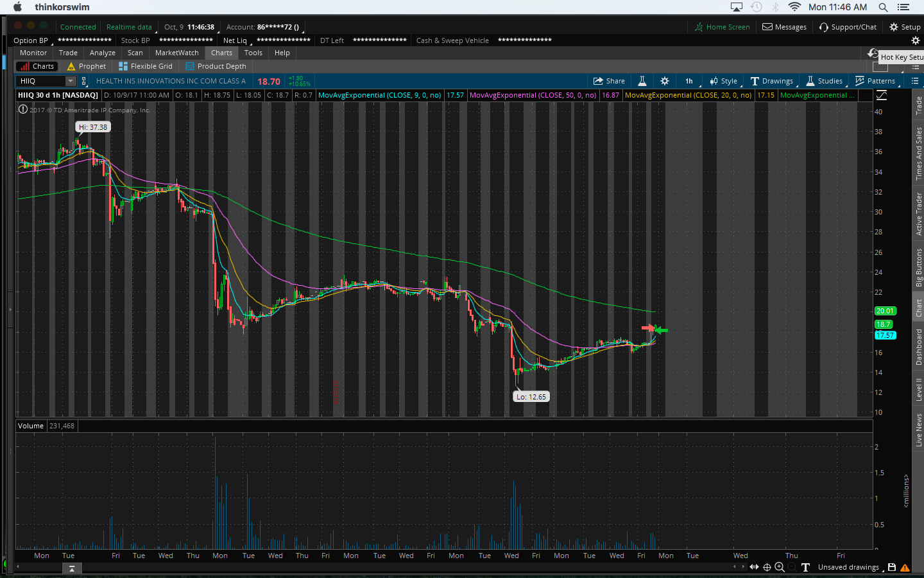Image resolution: width=924 pixels, height=578 pixels.
Task: Toggle the Live News side panel
Action: tap(919, 430)
